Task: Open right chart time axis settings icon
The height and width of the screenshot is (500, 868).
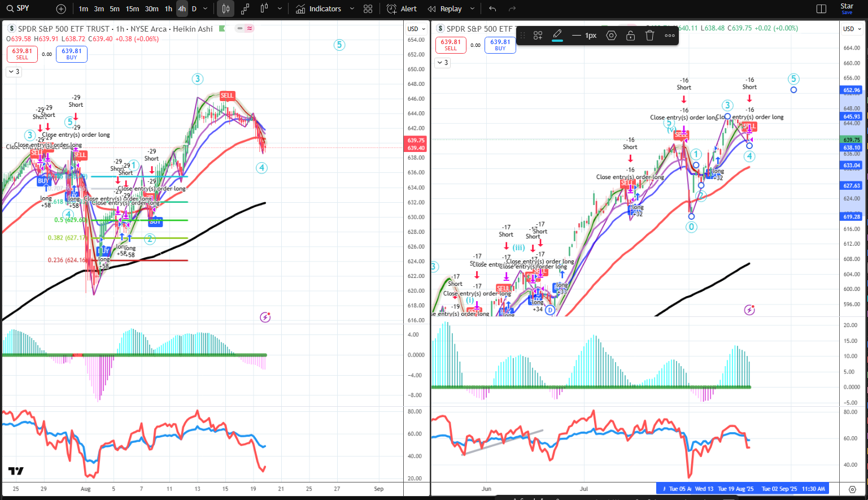Action: coord(852,489)
